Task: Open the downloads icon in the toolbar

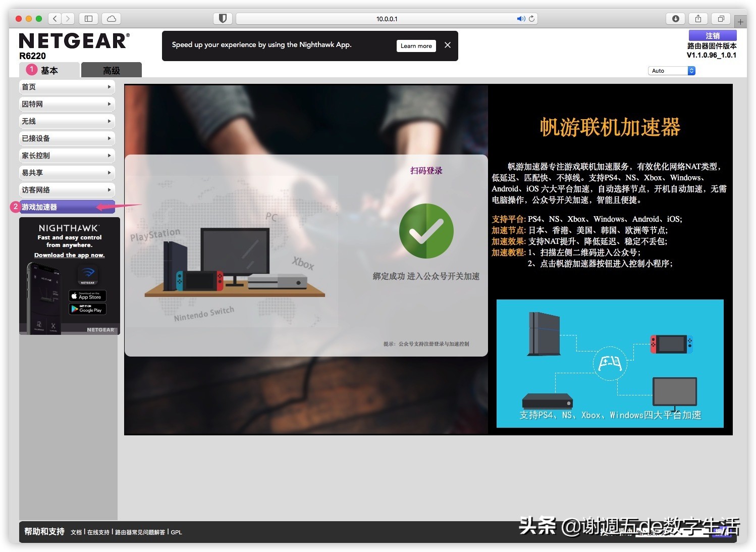Action: click(x=675, y=18)
